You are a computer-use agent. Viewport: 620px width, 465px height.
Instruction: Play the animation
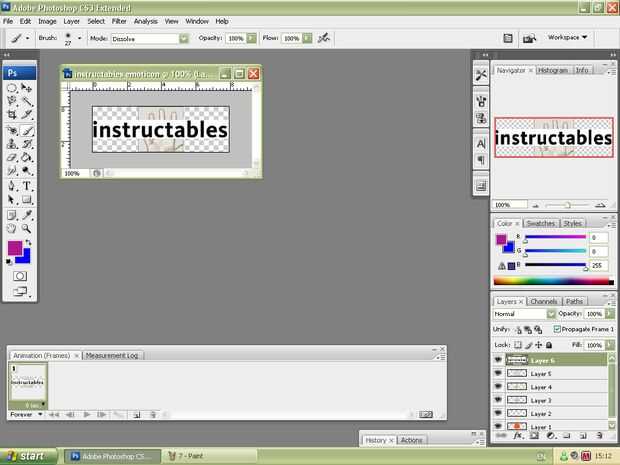coord(87,414)
